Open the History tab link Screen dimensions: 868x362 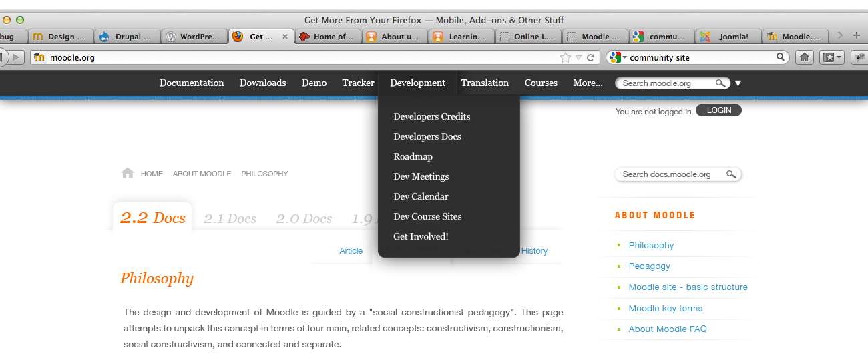pyautogui.click(x=534, y=251)
